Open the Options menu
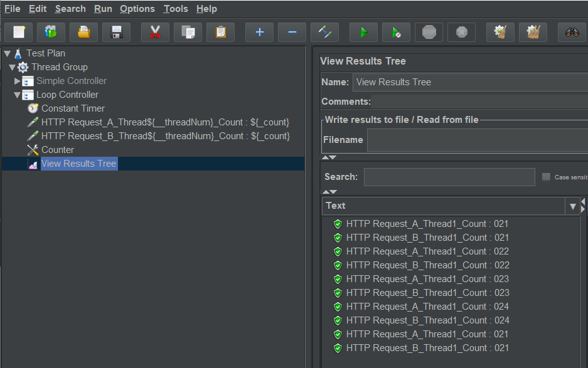This screenshot has width=588, height=368. click(x=137, y=9)
